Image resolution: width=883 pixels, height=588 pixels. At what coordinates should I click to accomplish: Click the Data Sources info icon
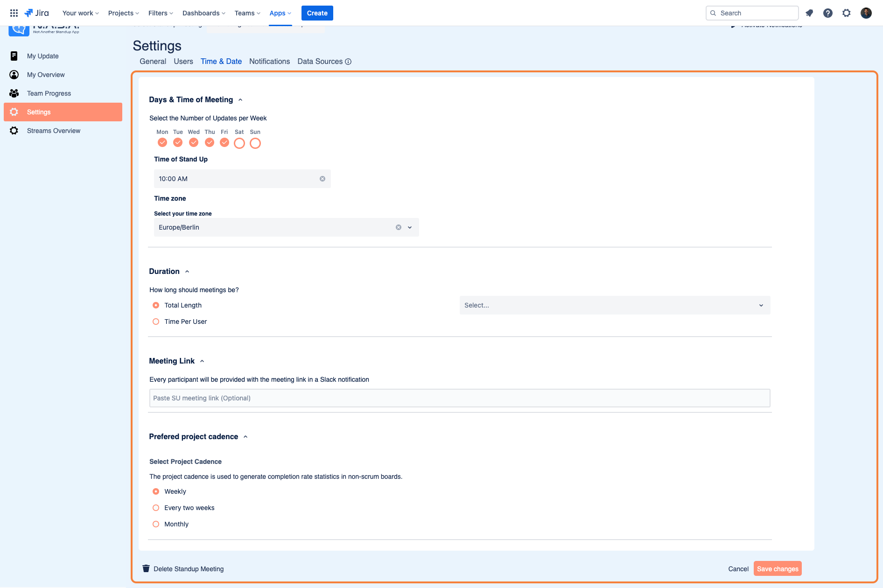click(348, 62)
